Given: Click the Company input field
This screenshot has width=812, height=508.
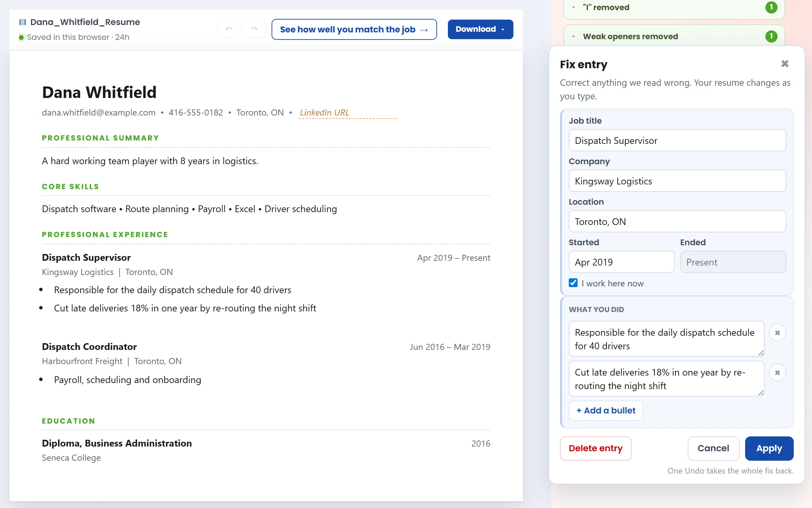Looking at the screenshot, I should click(x=677, y=181).
